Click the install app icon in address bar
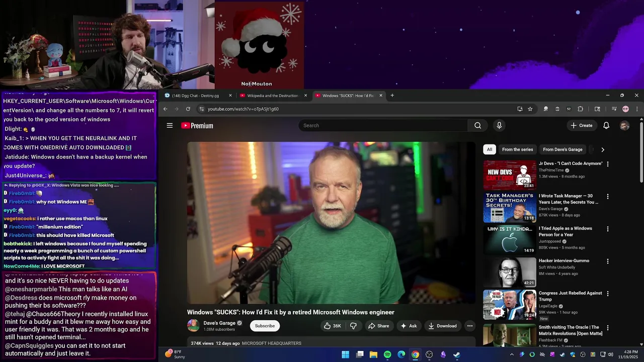The width and height of the screenshot is (644, 362). click(520, 109)
